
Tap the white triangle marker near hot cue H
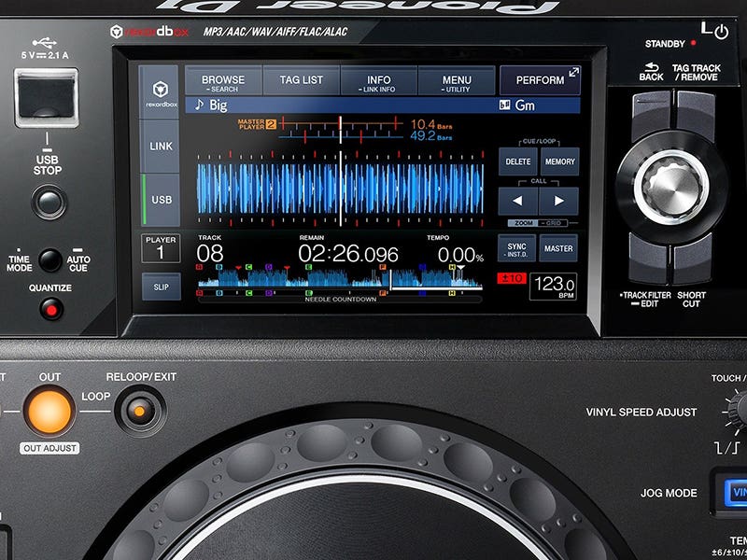[460, 268]
